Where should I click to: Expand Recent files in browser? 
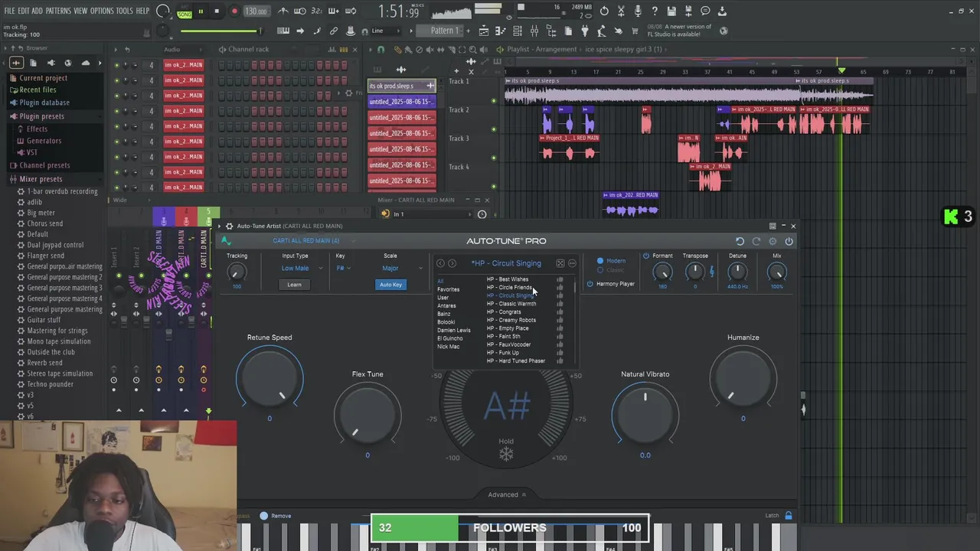click(38, 90)
